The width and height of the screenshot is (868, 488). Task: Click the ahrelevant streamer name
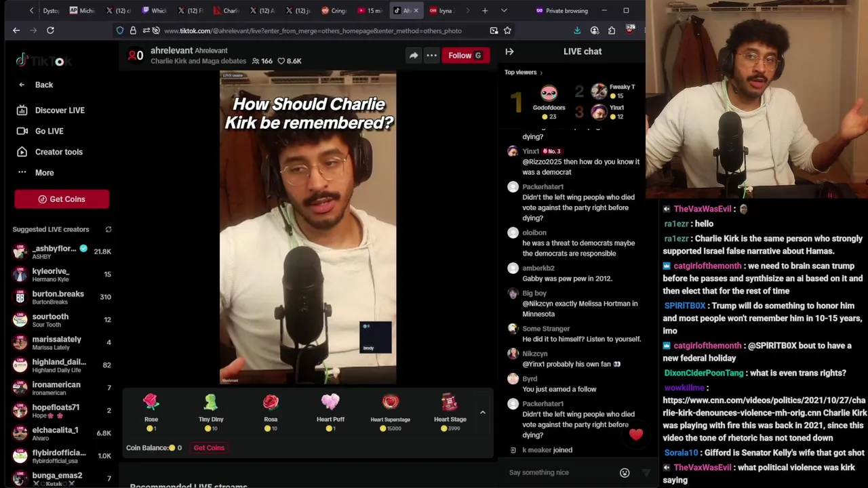[171, 51]
